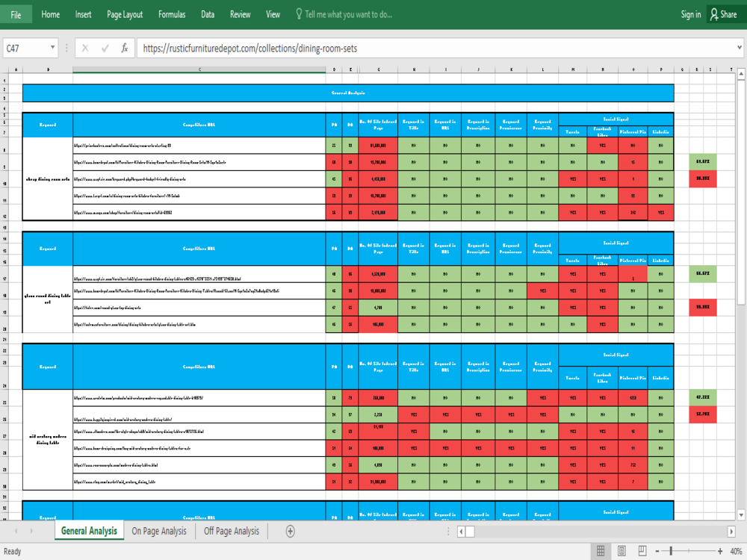
Task: Click the Share person icon
Action: pos(714,14)
